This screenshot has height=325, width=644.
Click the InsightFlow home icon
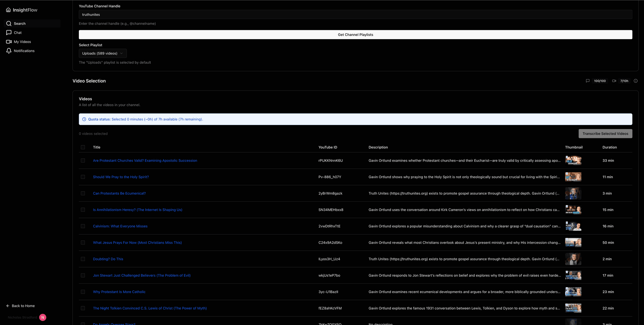tap(8, 10)
